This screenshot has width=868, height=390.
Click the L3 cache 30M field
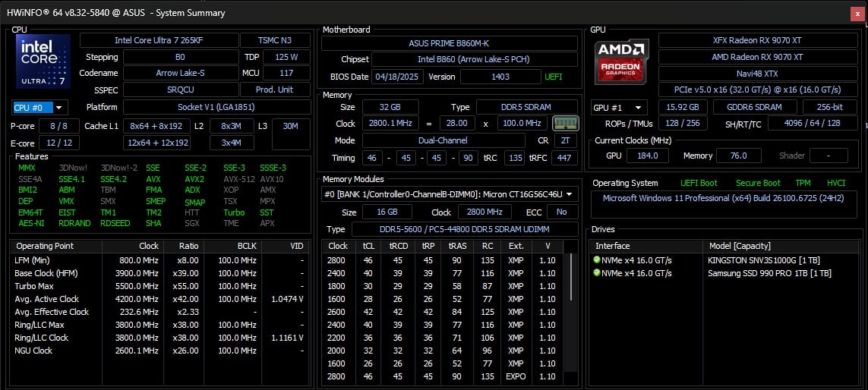point(291,134)
